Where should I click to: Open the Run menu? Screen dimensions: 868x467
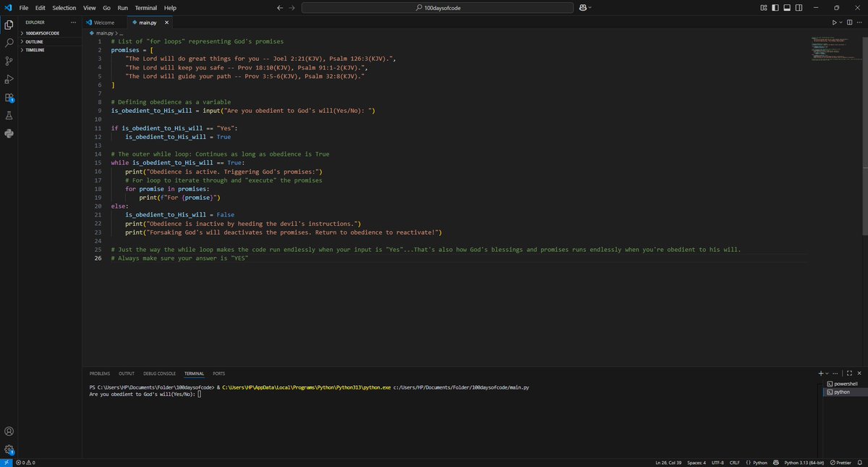(x=123, y=7)
